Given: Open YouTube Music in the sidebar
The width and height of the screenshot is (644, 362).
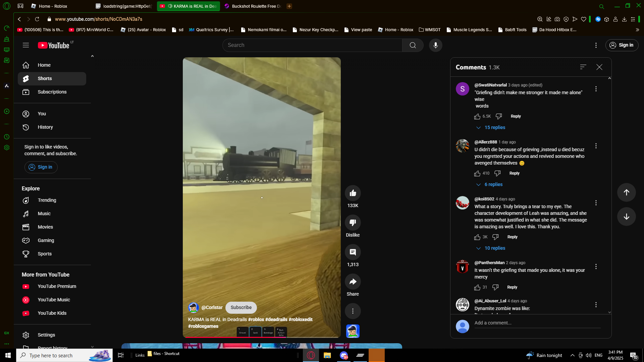Looking at the screenshot, I should tap(52, 300).
